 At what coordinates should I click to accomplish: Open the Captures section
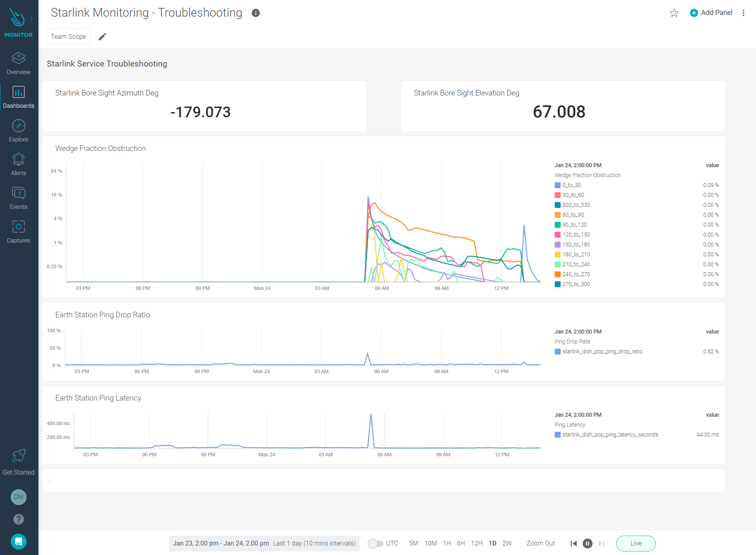pos(19,232)
